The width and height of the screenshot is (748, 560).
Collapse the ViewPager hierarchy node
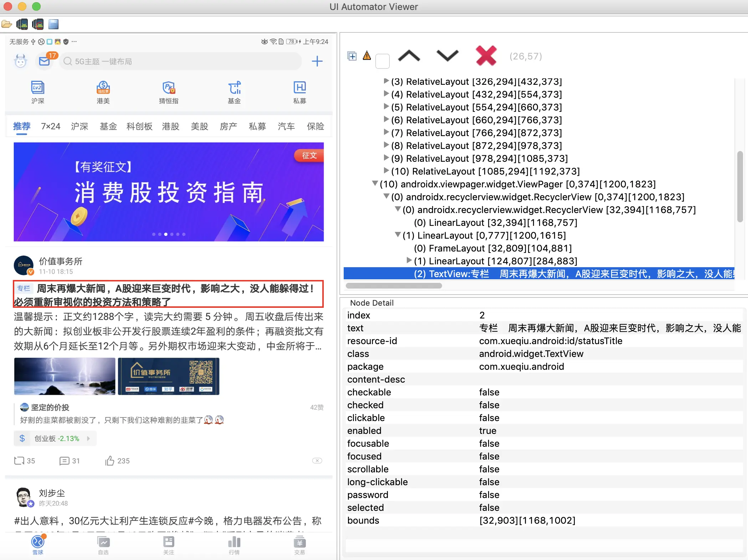pyautogui.click(x=375, y=184)
